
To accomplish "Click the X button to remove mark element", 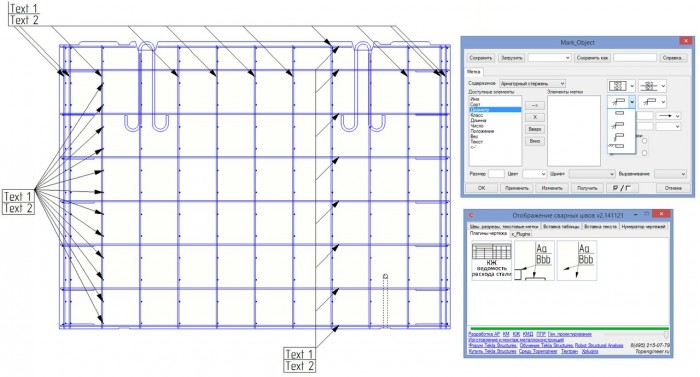I will [535, 117].
